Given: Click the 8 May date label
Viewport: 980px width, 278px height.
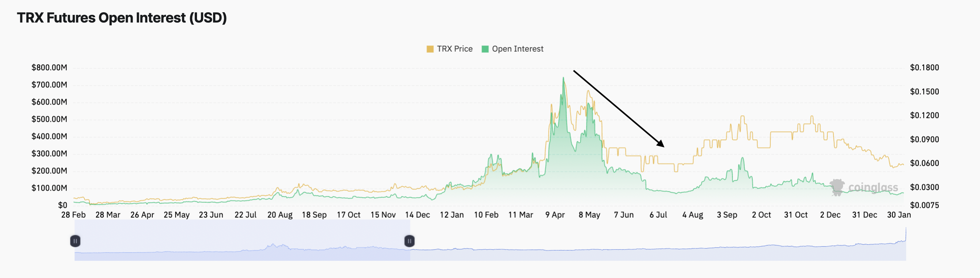Looking at the screenshot, I should 589,215.
